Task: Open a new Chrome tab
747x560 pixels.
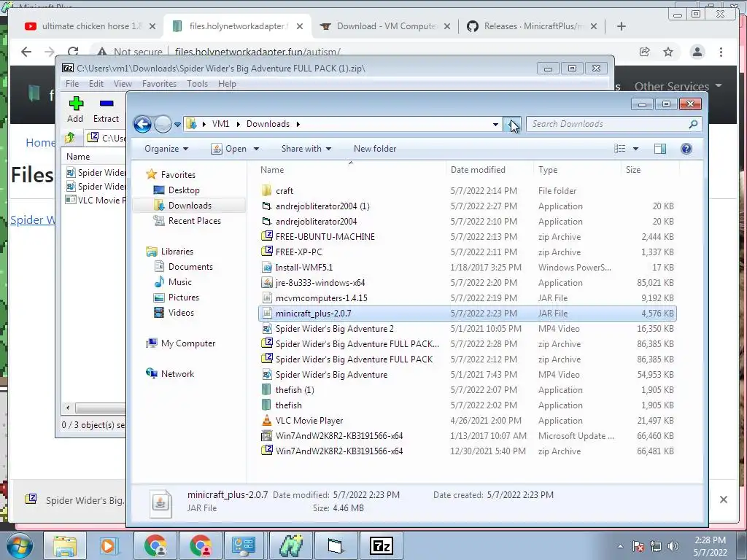Action: (622, 27)
